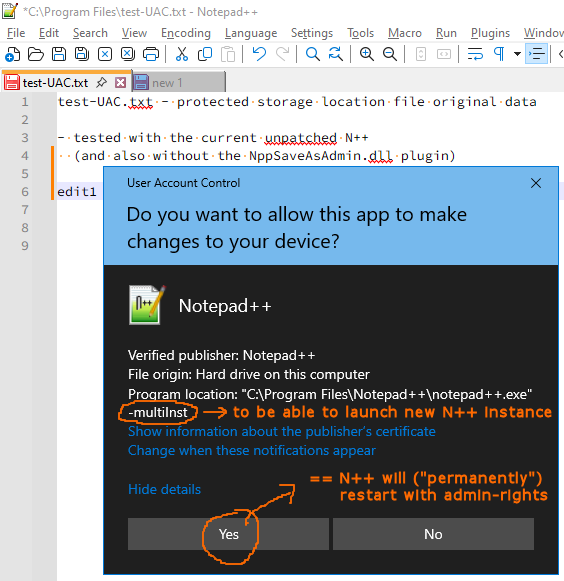
Task: Open the Encoding menu
Action: click(186, 33)
